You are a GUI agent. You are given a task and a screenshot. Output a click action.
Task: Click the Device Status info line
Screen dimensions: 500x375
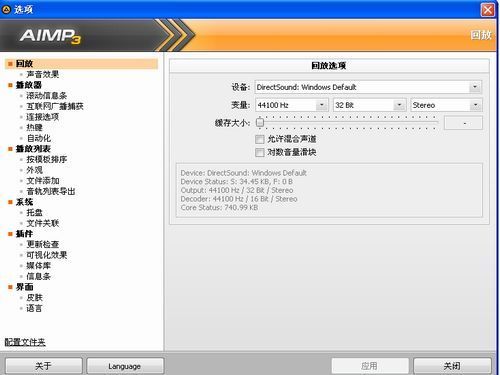coord(237,182)
